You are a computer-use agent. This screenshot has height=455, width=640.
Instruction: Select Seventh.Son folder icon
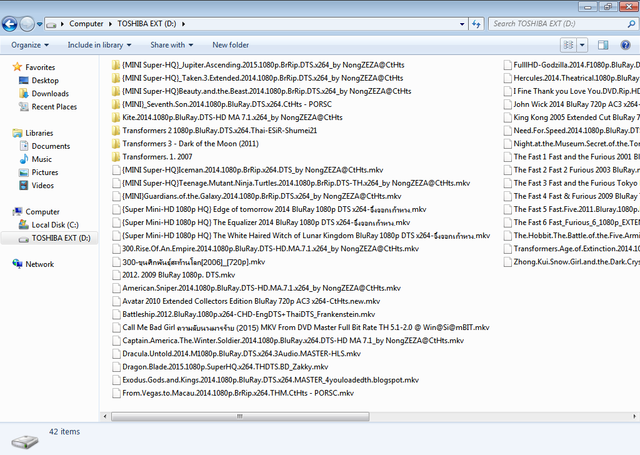click(116, 104)
